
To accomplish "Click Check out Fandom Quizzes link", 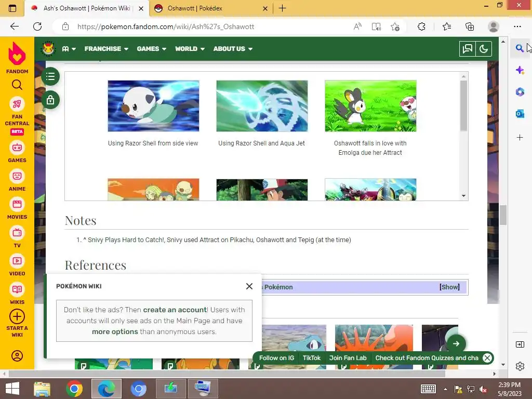I will (427, 358).
